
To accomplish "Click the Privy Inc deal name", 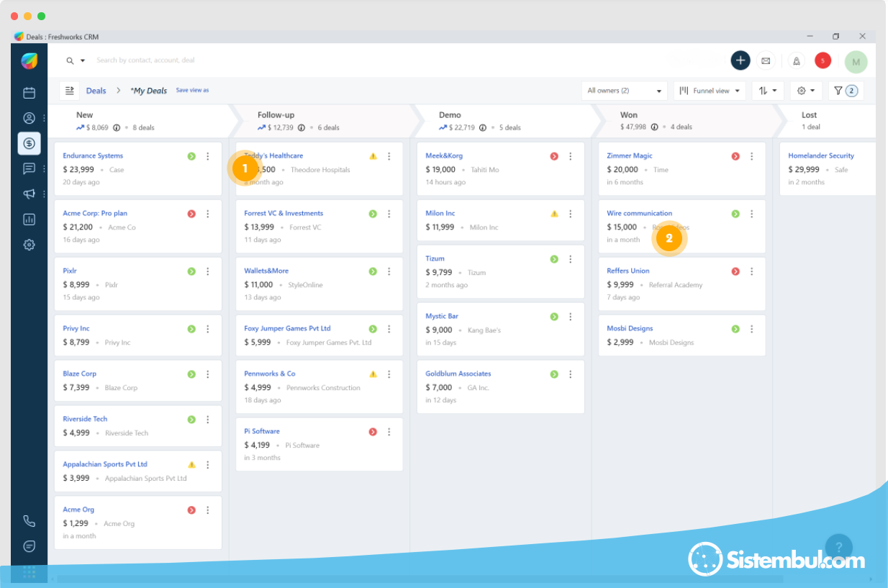I will click(76, 328).
